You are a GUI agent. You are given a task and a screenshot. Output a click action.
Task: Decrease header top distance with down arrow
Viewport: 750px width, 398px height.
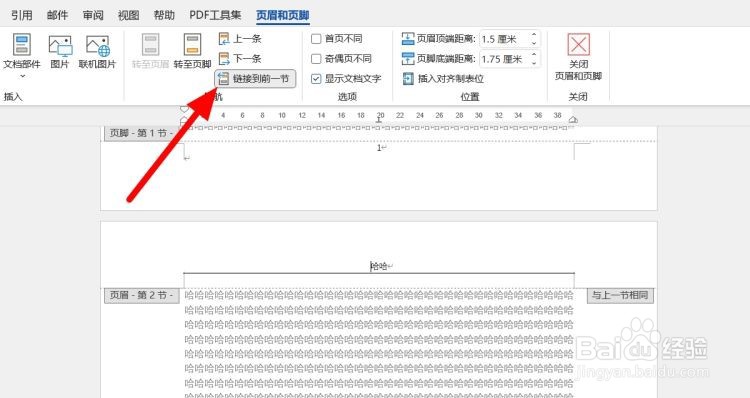click(x=534, y=43)
